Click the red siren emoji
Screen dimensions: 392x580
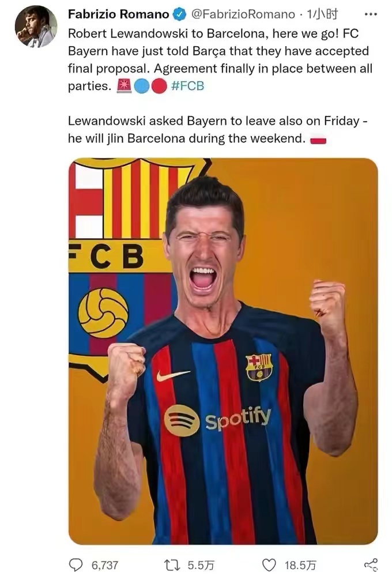[124, 86]
